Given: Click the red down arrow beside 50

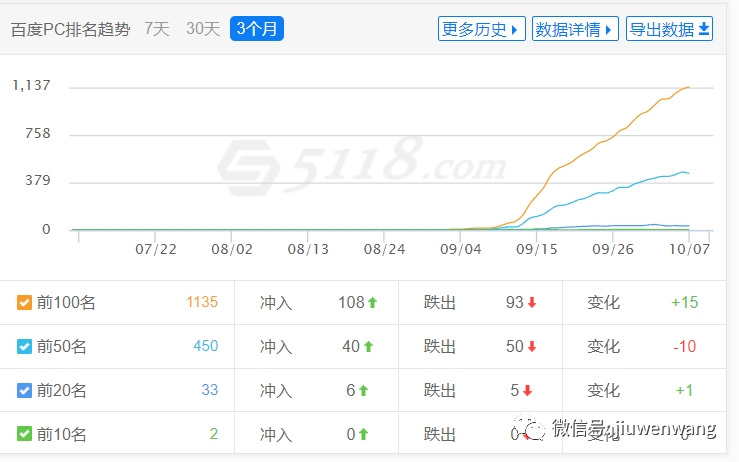Looking at the screenshot, I should click(532, 347).
